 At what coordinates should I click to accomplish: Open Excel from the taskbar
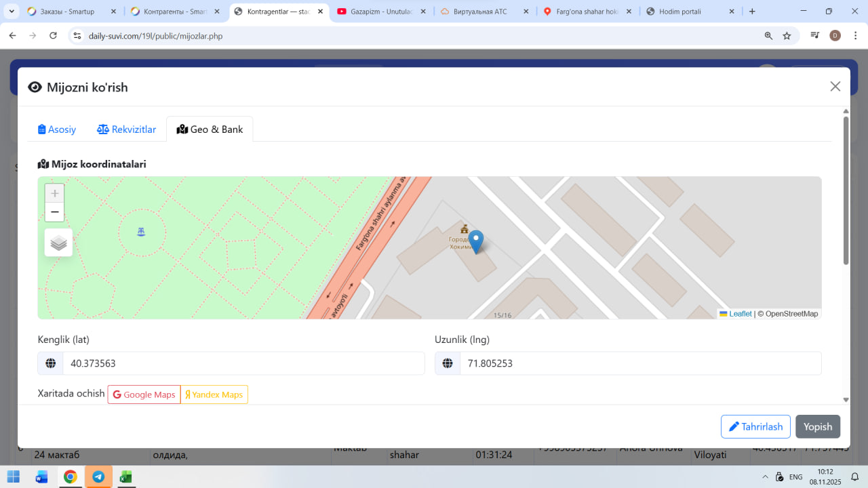[125, 476]
